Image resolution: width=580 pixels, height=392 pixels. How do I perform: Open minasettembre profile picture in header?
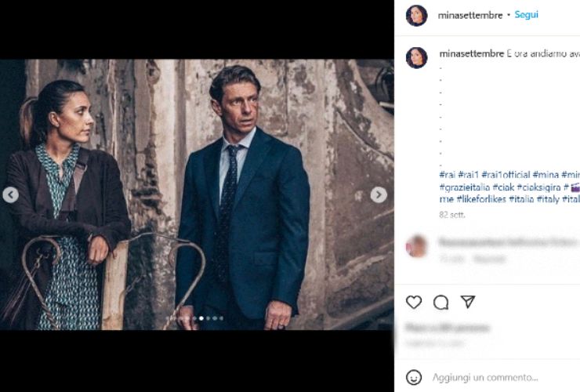417,16
